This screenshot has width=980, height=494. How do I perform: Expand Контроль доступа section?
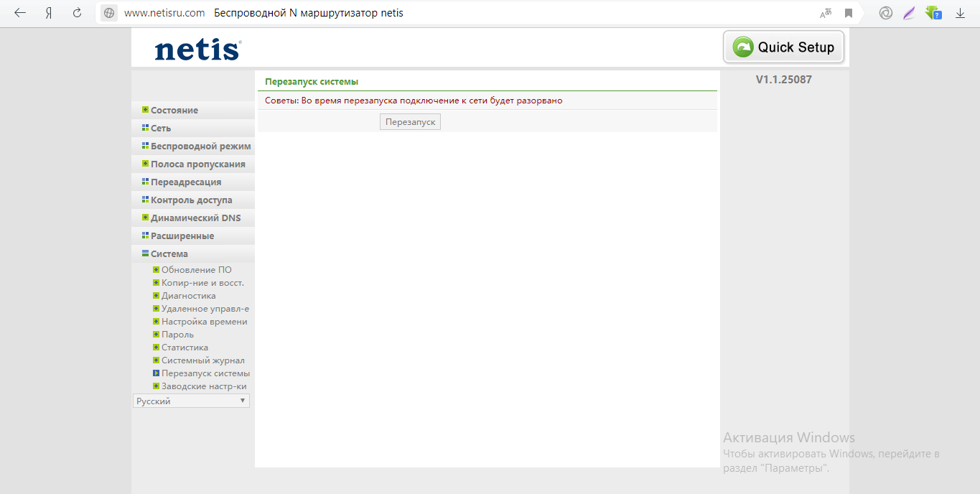click(193, 200)
